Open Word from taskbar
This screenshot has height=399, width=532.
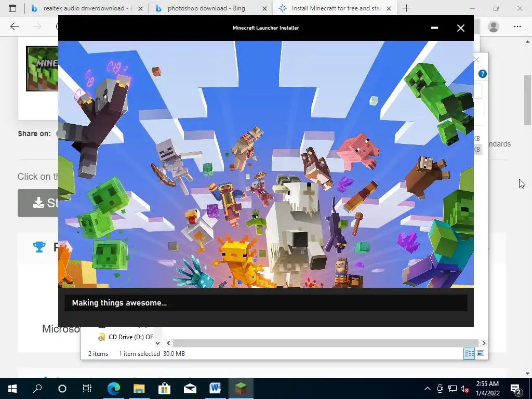point(215,389)
